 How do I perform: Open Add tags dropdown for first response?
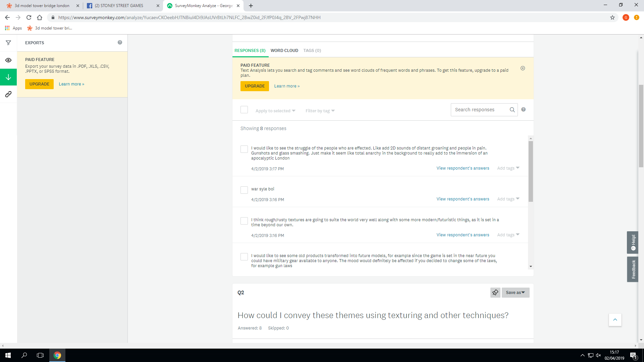(508, 168)
